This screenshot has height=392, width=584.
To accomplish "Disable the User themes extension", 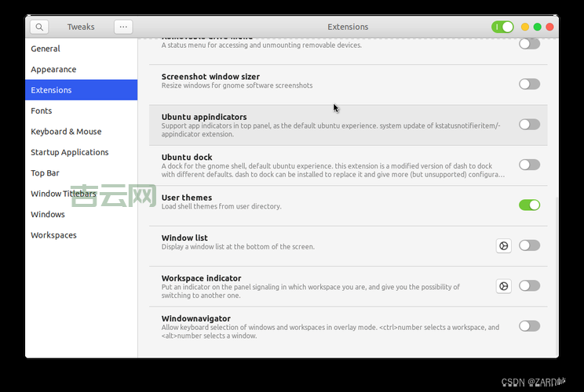I will (529, 205).
